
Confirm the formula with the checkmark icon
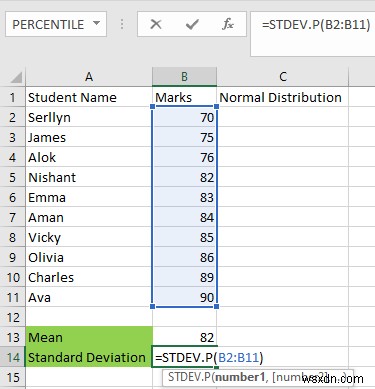[x=192, y=24]
